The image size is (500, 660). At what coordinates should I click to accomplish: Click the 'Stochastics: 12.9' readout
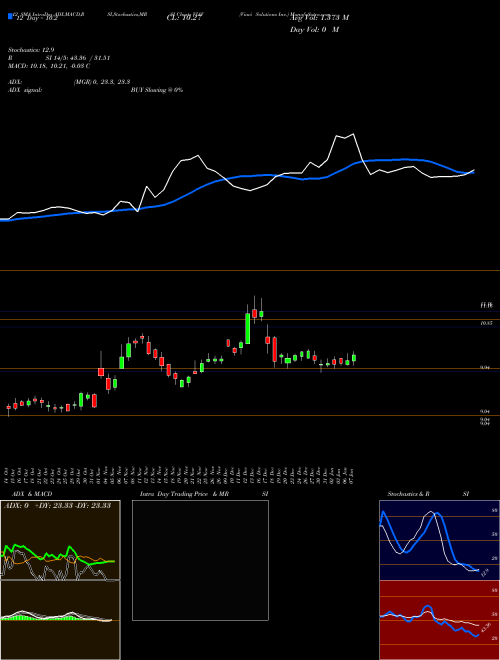coord(31,50)
